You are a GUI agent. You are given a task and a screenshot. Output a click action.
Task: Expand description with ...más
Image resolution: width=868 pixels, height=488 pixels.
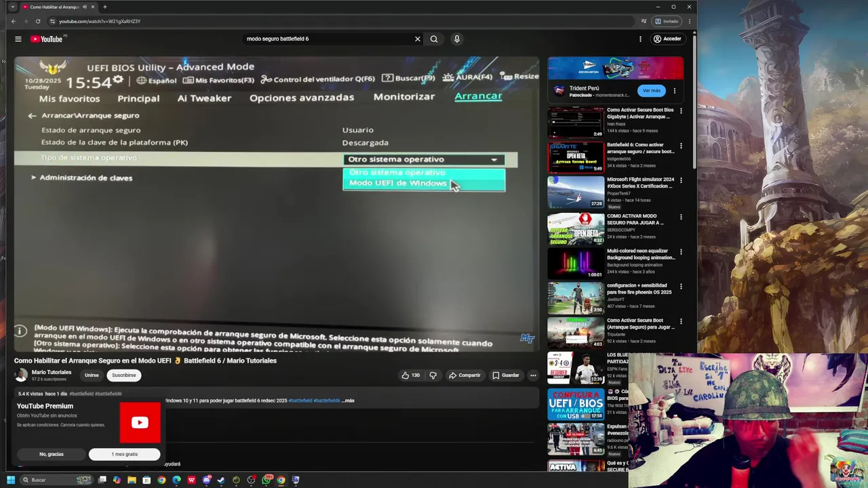pyautogui.click(x=348, y=401)
